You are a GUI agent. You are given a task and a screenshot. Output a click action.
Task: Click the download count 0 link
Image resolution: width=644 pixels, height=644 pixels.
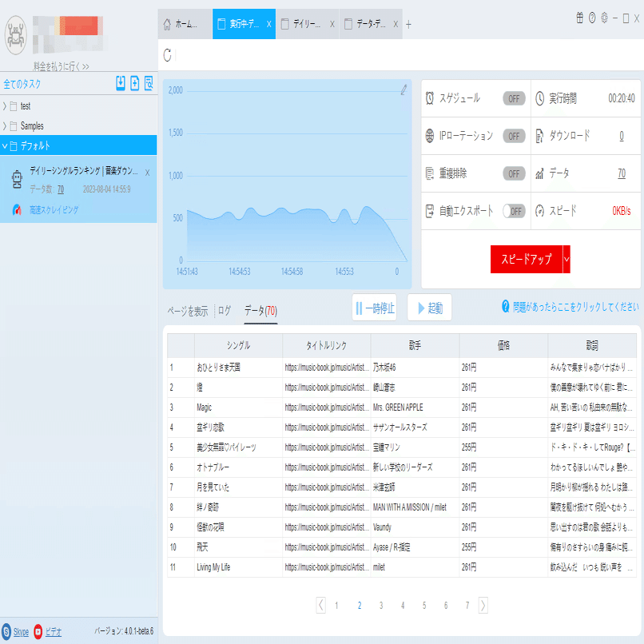click(622, 136)
